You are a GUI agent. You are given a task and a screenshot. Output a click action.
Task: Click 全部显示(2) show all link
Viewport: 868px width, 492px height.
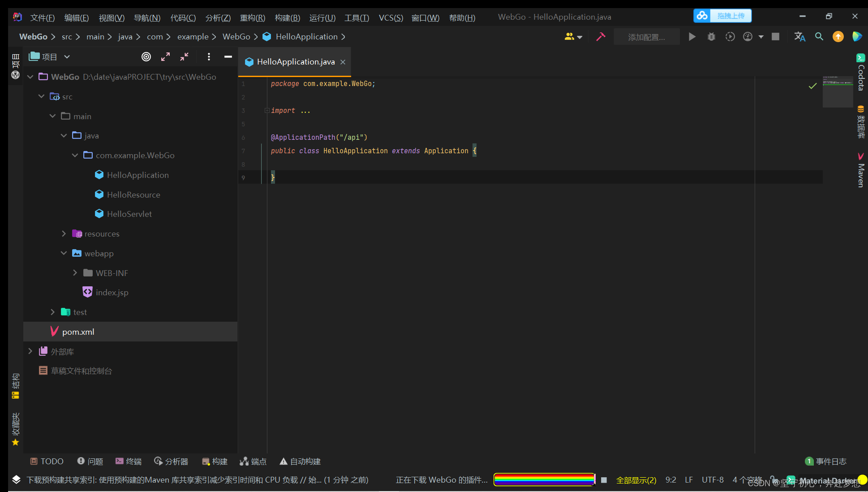636,480
